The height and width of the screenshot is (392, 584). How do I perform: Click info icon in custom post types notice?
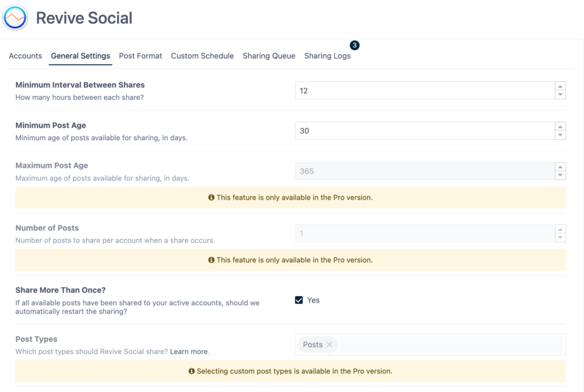click(x=192, y=371)
